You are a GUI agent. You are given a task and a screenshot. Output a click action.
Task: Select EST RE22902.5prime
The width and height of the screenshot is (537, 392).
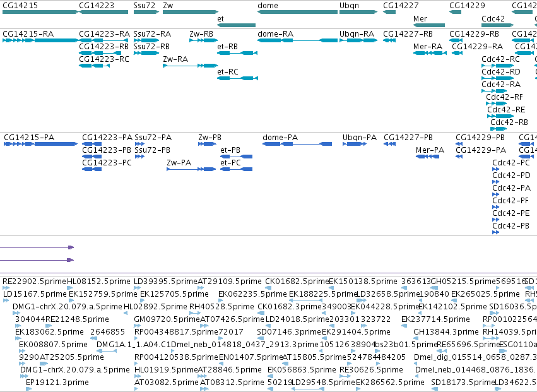point(6,288)
